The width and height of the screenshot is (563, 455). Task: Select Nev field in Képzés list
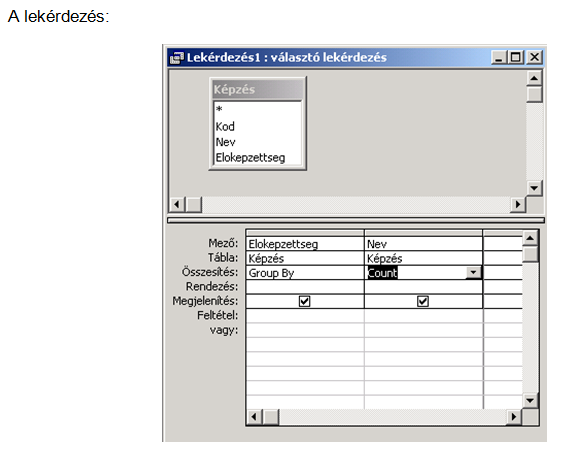(225, 142)
